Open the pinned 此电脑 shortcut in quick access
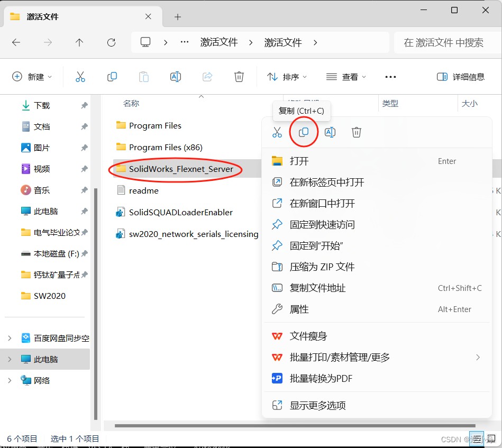The height and width of the screenshot is (448, 502). [46, 212]
